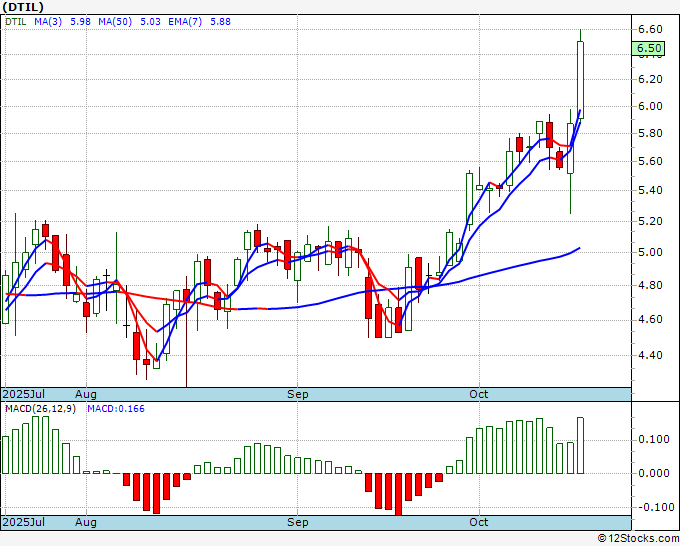Click the last green MACD histogram bar
This screenshot has width=680, height=546.
coord(580,445)
